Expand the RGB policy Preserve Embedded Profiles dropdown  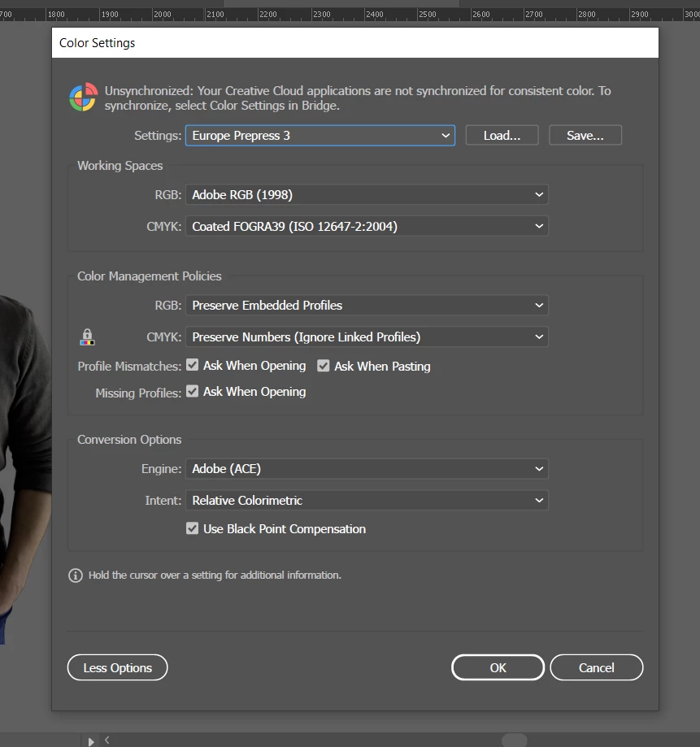(367, 306)
